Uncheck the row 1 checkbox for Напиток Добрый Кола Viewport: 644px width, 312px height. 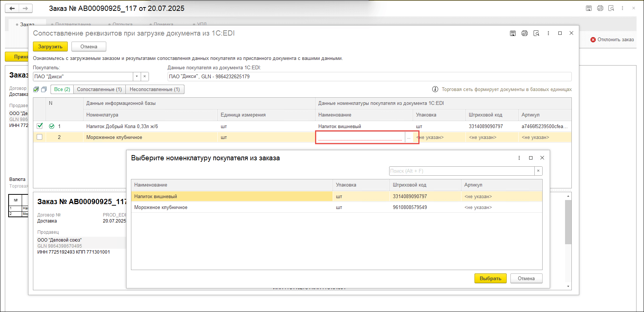pyautogui.click(x=40, y=126)
